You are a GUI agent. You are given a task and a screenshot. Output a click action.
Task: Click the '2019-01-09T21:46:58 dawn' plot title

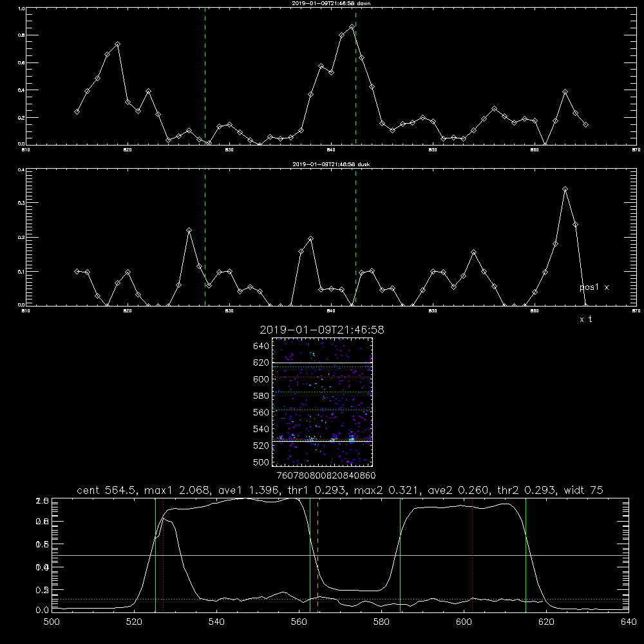tap(331, 3)
